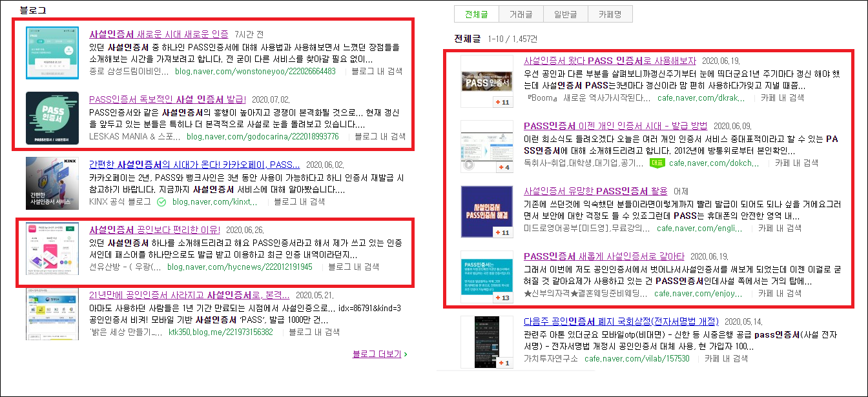Viewport: 868px width, 397px height.
Task: Click URL blog.naver.com/godocarina/222018993776
Action: 263,137
